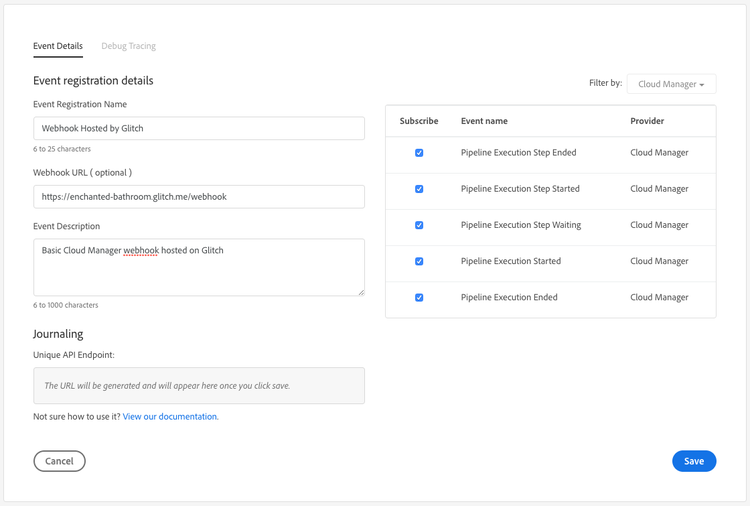Click the Provider column header
The width and height of the screenshot is (750, 506).
point(647,121)
